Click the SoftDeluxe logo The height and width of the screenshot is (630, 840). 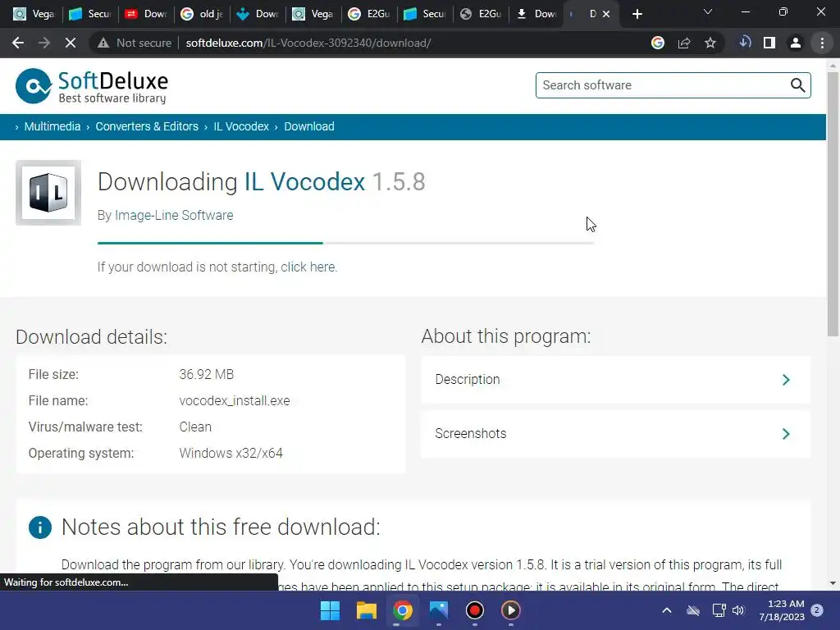coord(92,85)
